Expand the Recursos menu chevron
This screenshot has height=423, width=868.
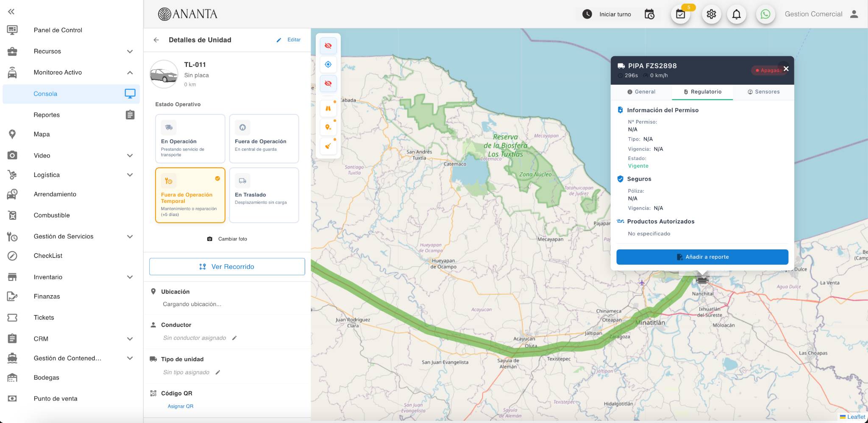[x=130, y=51]
